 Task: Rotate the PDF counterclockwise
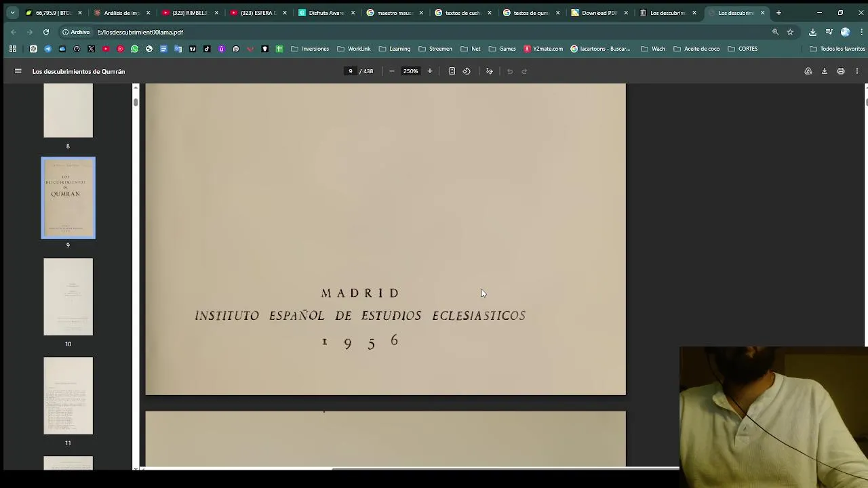(467, 71)
